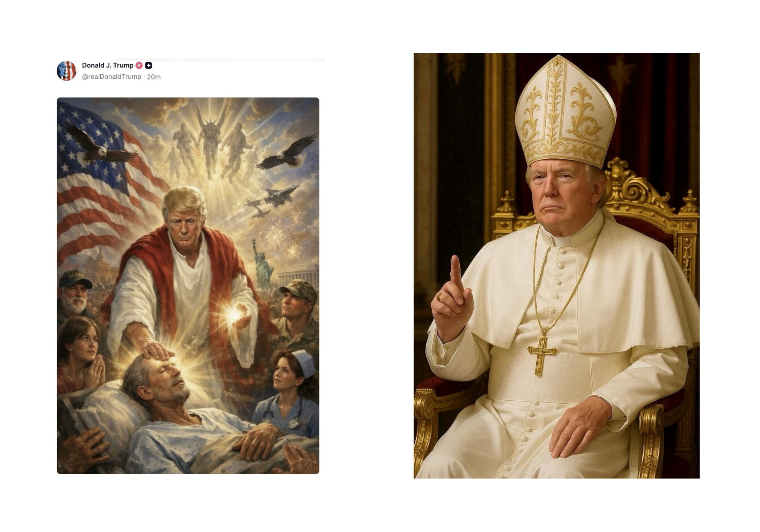Click the thin gray bar above the post

(x=221, y=60)
